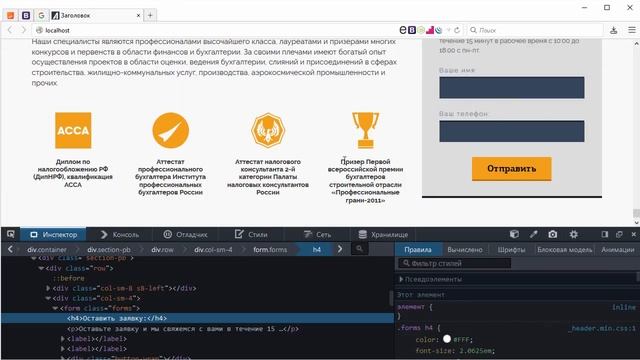Switch to Анимации tab

click(618, 249)
